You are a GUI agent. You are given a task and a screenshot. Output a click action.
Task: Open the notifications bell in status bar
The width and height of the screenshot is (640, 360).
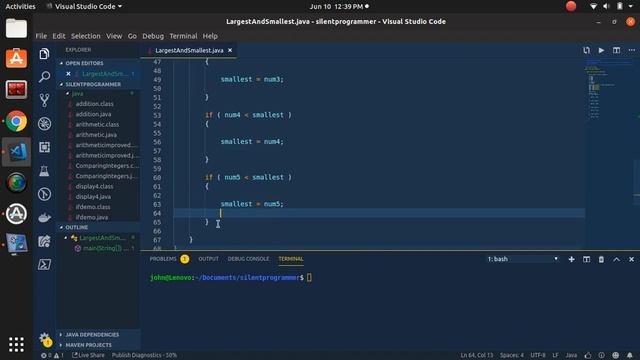630,355
